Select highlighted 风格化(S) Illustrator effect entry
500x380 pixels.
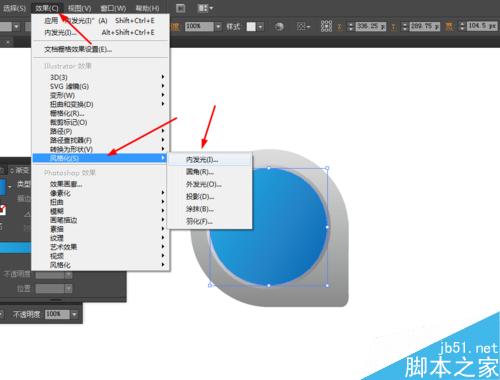click(x=100, y=158)
